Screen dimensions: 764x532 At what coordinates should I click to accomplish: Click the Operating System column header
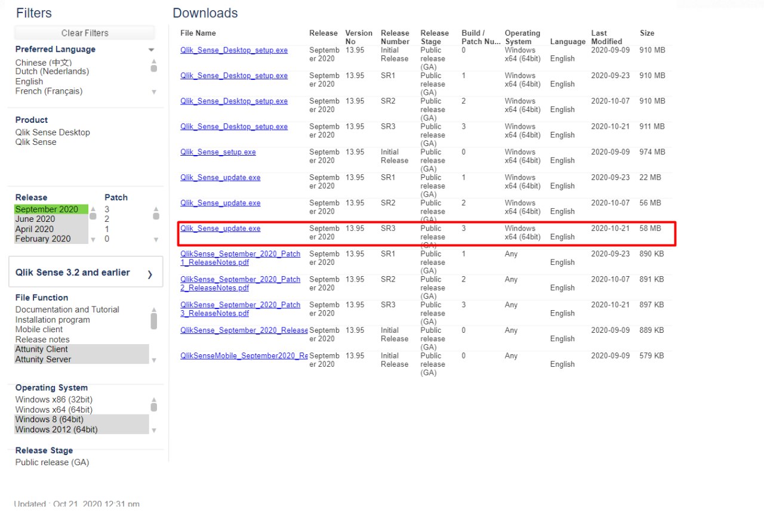(x=522, y=37)
